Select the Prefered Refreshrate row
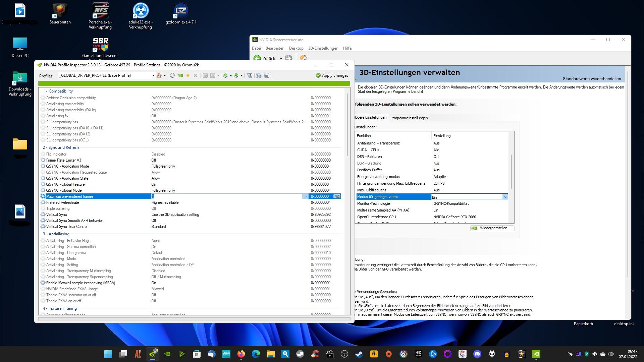Image resolution: width=644 pixels, height=362 pixels. click(191, 202)
